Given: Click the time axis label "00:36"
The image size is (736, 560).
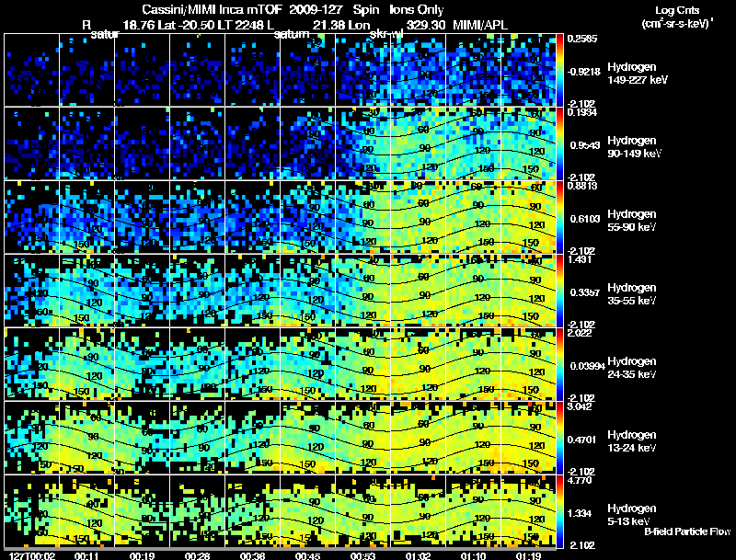Looking at the screenshot, I should 252,555.
